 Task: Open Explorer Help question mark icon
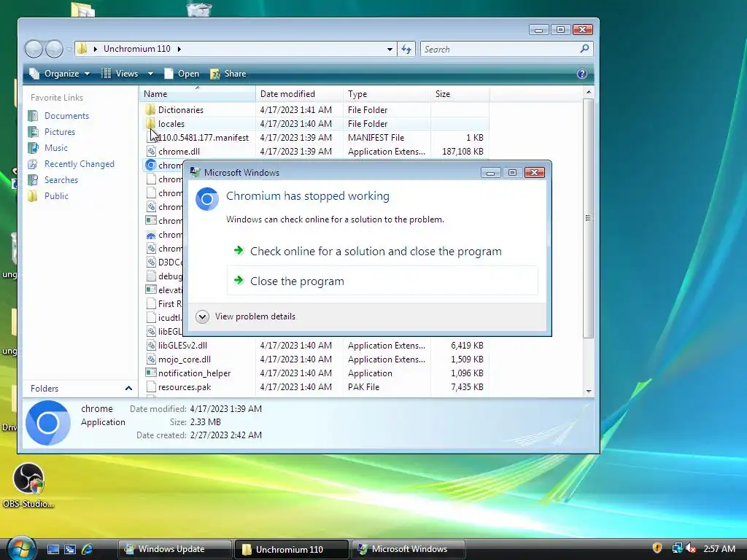tap(581, 74)
